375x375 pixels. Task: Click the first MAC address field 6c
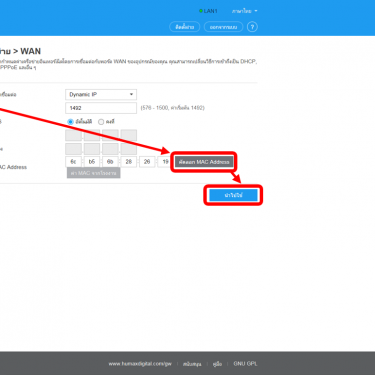point(73,162)
